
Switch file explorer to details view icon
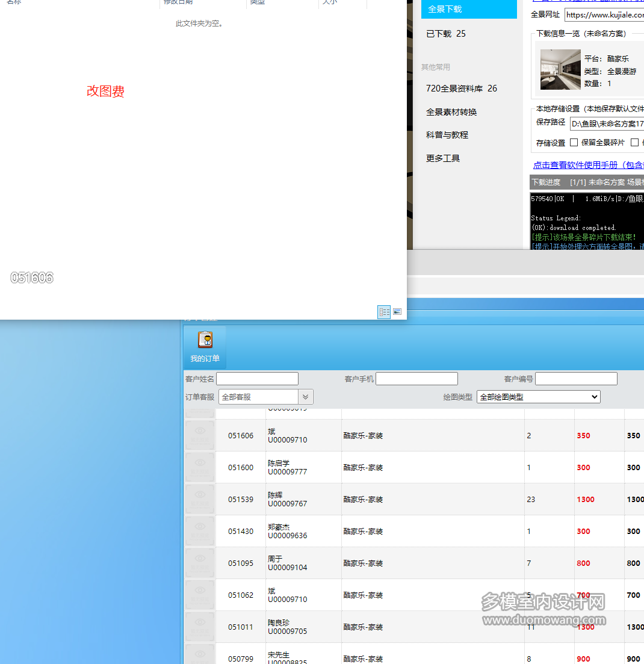(x=384, y=312)
